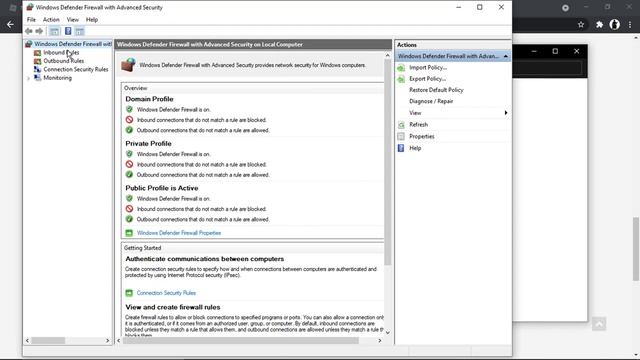Click the Public Profile firewall-on shield icon

pyautogui.click(x=129, y=198)
